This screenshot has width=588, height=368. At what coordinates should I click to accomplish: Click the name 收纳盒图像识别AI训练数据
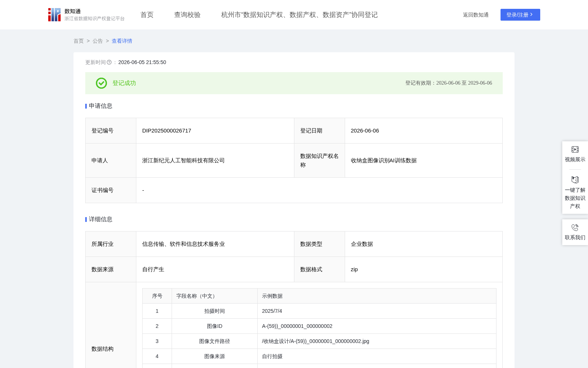click(x=384, y=160)
